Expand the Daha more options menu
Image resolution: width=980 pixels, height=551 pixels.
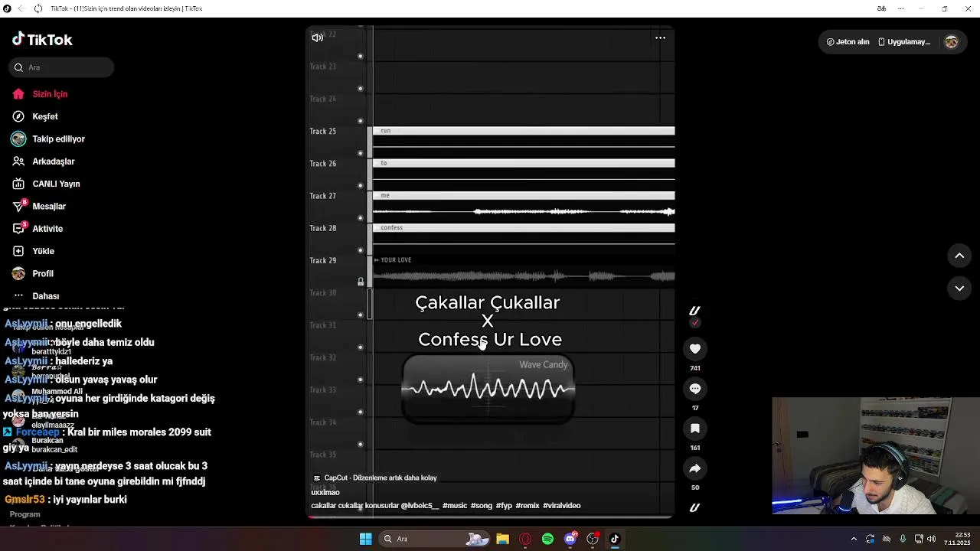click(45, 296)
